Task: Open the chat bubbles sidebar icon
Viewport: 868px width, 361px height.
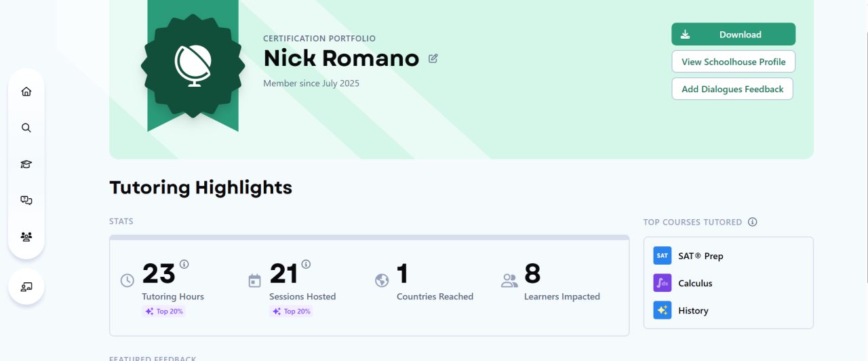Action: (26, 200)
